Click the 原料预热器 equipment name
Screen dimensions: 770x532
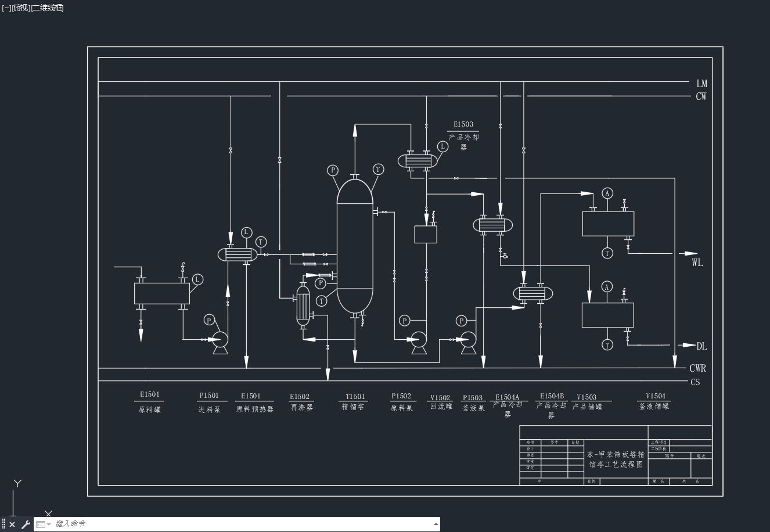click(254, 409)
